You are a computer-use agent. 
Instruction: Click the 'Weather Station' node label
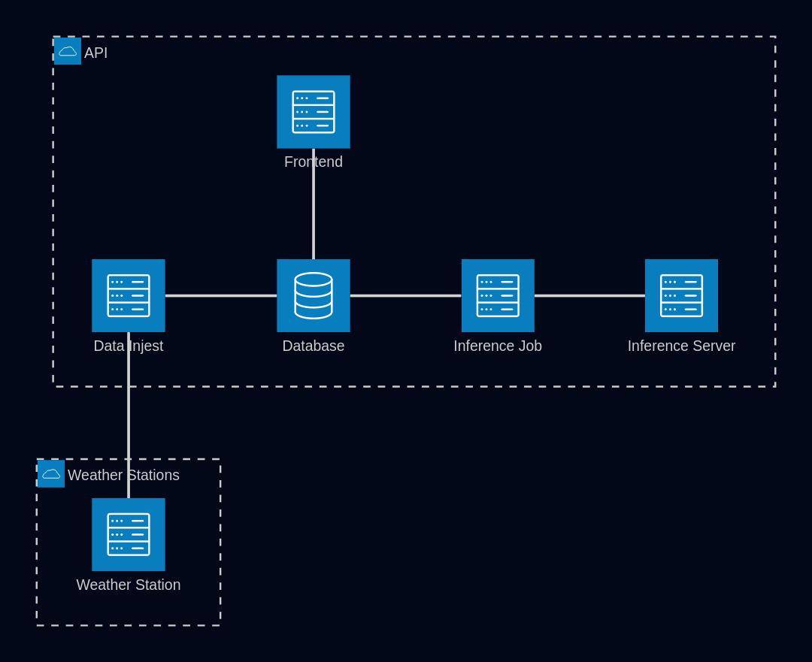click(129, 585)
